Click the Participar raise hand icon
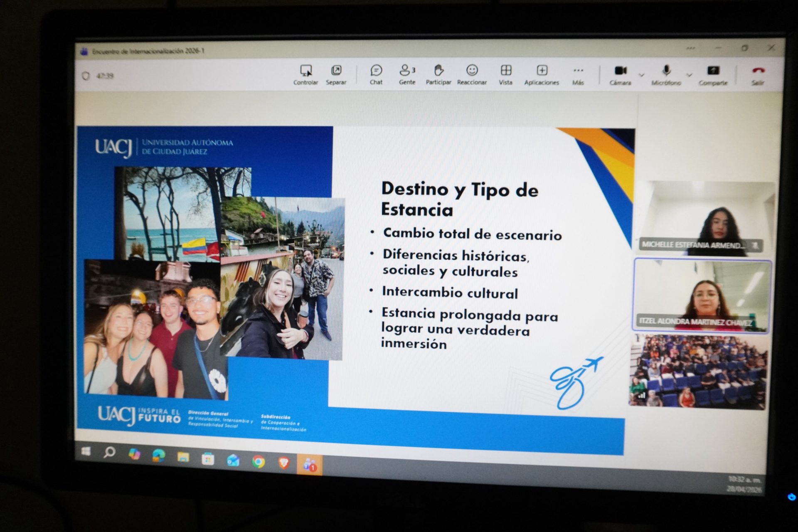This screenshot has height=532, width=798. 438,74
